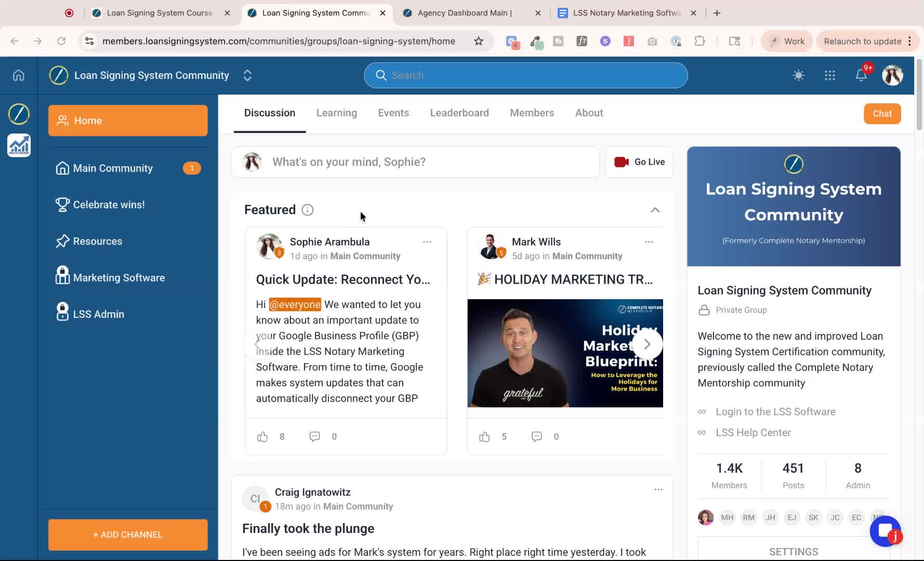Click the Search field
The height and width of the screenshot is (561, 924).
[526, 75]
